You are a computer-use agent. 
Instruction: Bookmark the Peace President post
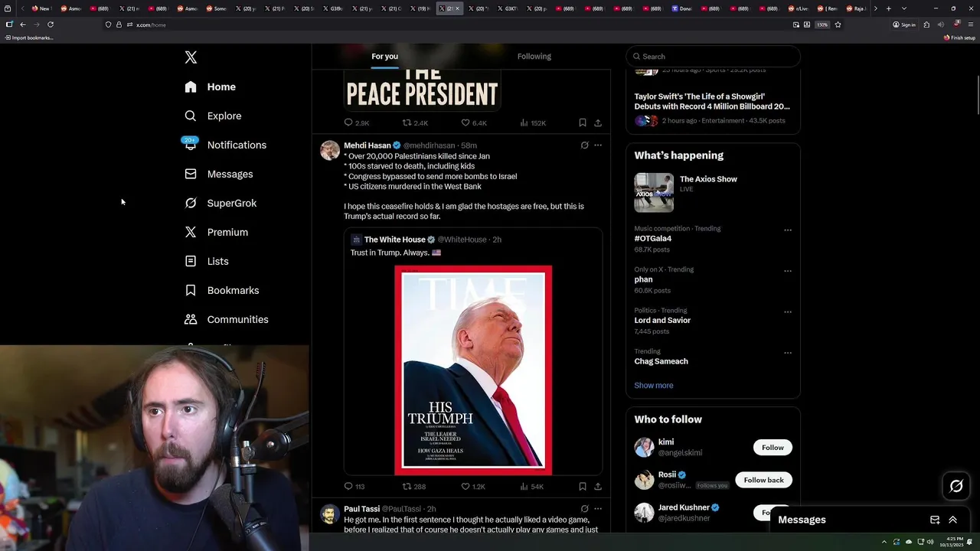(583, 122)
